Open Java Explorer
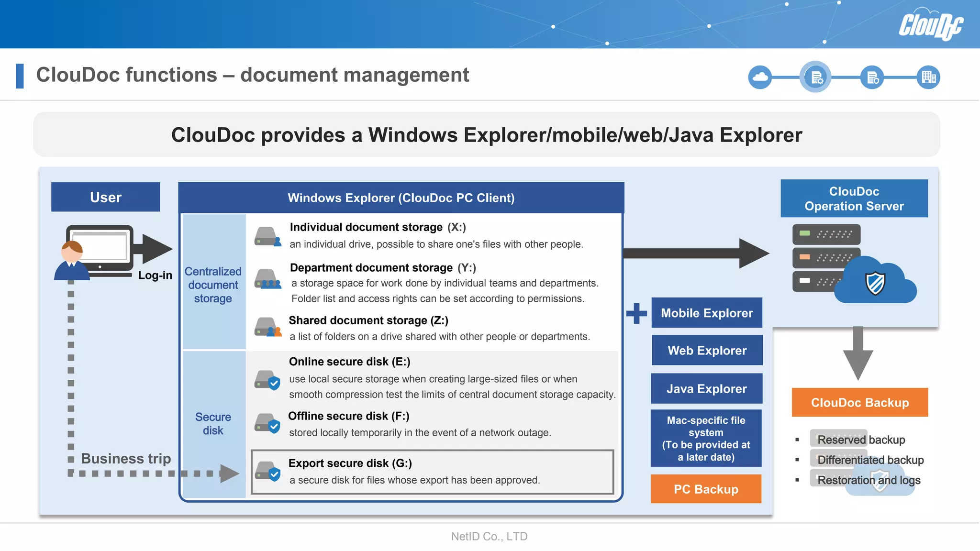Screen dimensions: 980x551 click(x=706, y=388)
